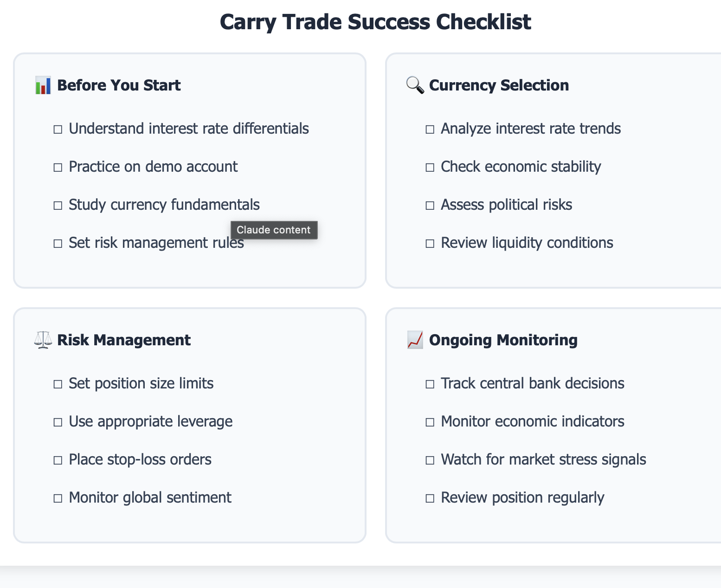
Task: Click the Claude content tooltip label
Action: tap(274, 230)
